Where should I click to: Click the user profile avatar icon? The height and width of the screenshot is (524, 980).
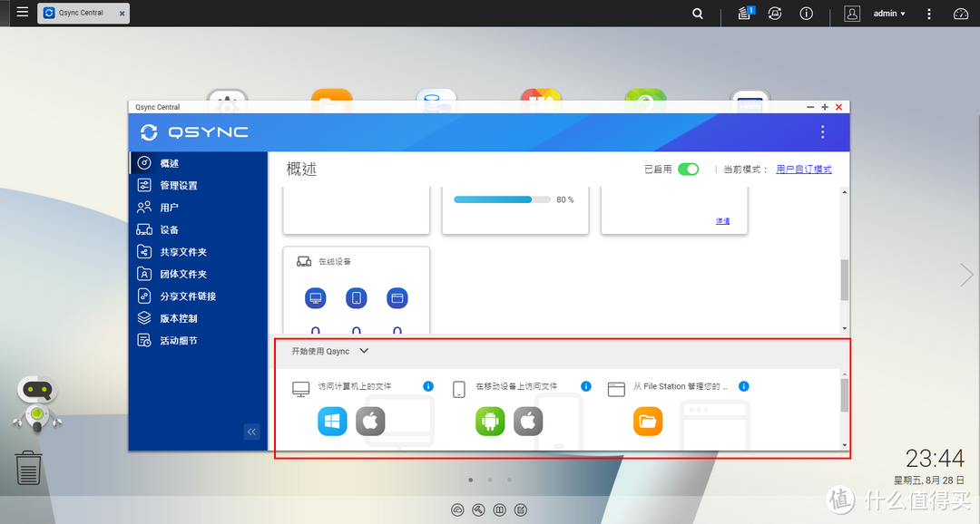click(852, 13)
